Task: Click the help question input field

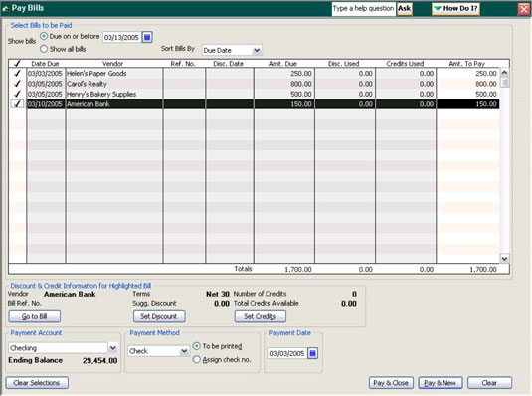Action: [x=364, y=9]
